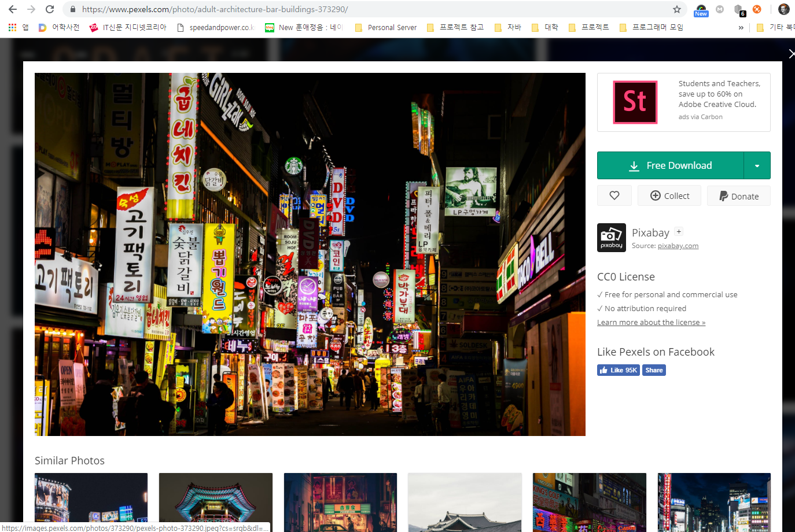
Task: Open the 어학사전 bookmark
Action: tap(59, 27)
